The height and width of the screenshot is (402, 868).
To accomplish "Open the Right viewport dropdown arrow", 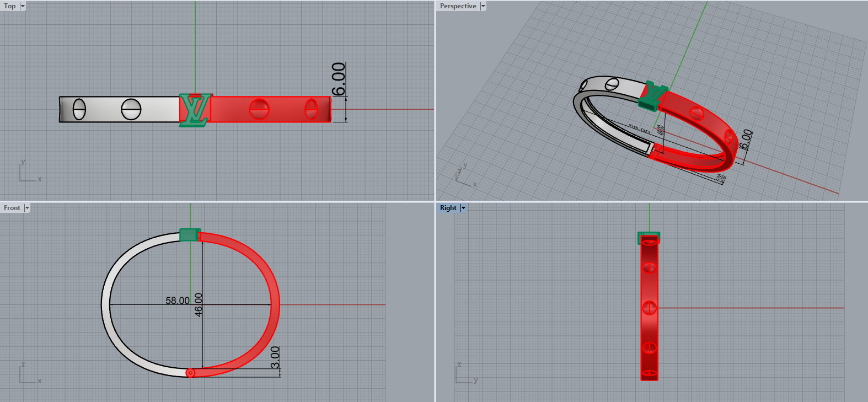I will click(x=463, y=208).
